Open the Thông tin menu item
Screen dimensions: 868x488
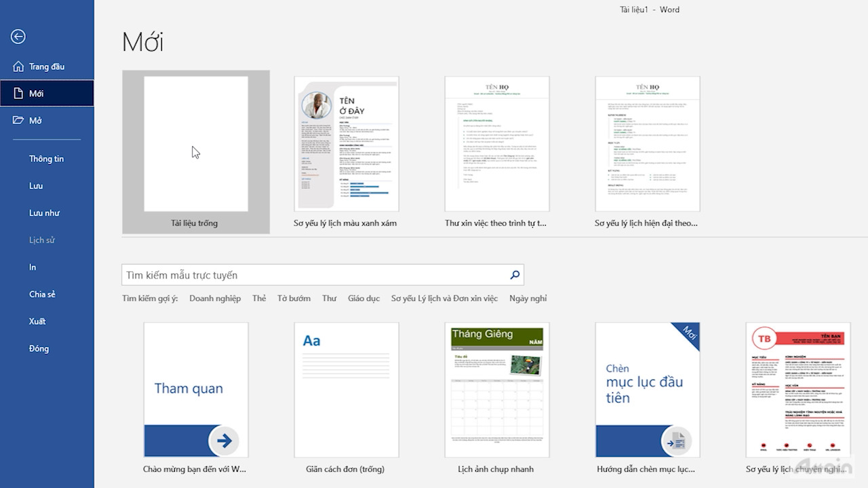click(x=46, y=159)
